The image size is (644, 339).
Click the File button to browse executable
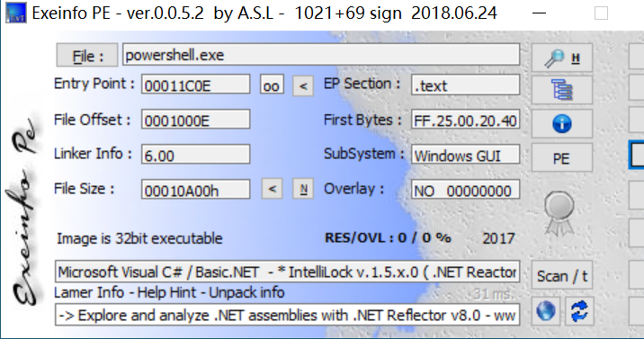[x=87, y=56]
